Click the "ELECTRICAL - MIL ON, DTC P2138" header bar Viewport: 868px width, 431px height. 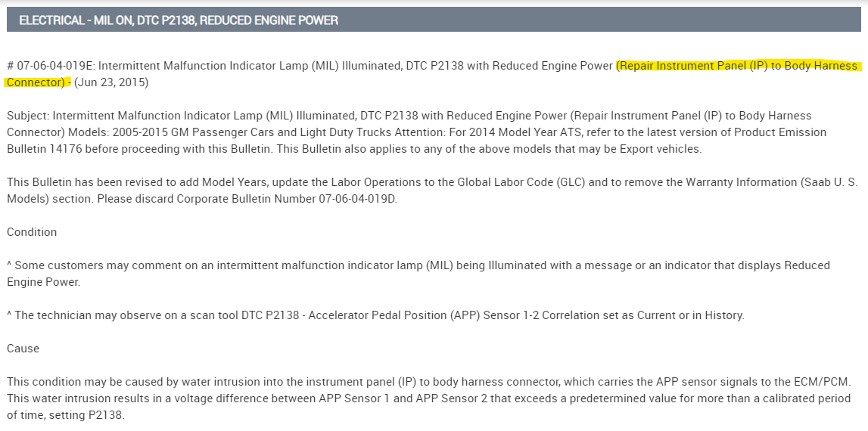[179, 20]
